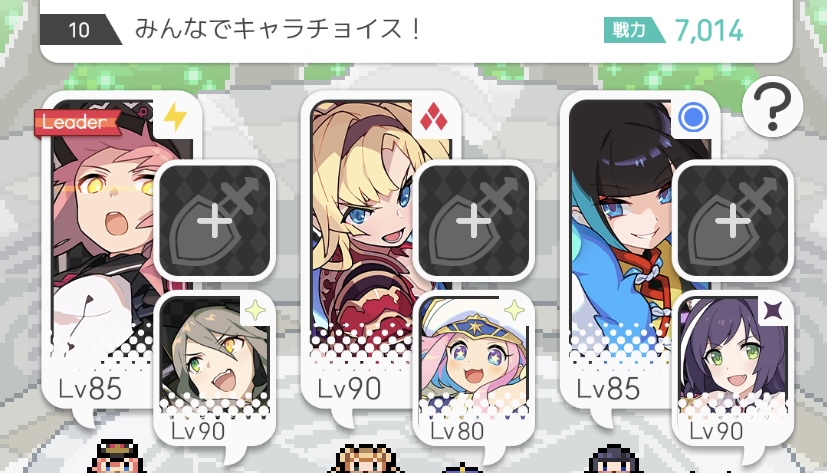Add equipment to the black-haired character

tap(733, 220)
